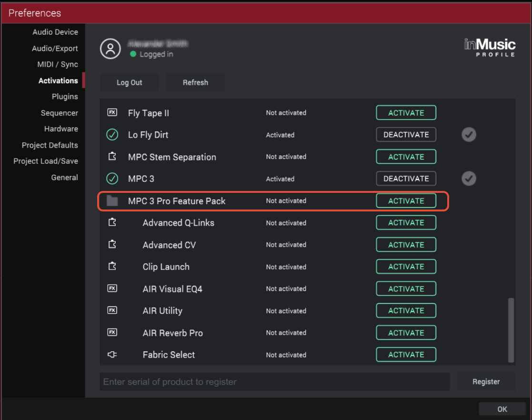Select the Activations section

[x=58, y=81]
